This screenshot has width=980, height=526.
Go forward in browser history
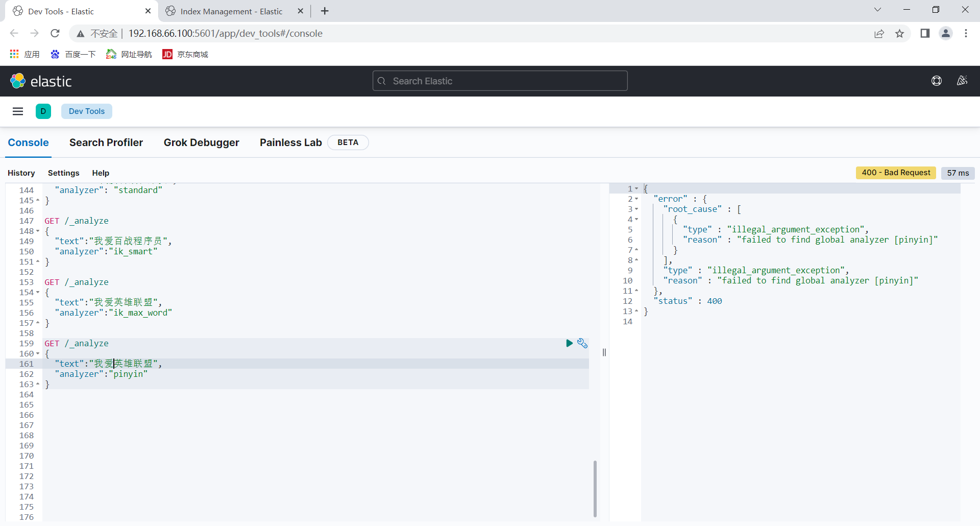(34, 33)
